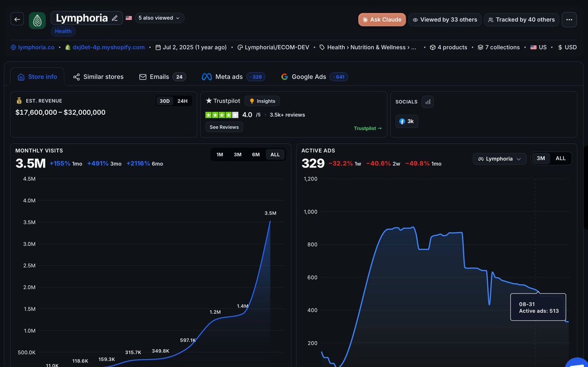The image size is (588, 367).
Task: Click the −49.8% 1mo ads change
Action: click(422, 164)
